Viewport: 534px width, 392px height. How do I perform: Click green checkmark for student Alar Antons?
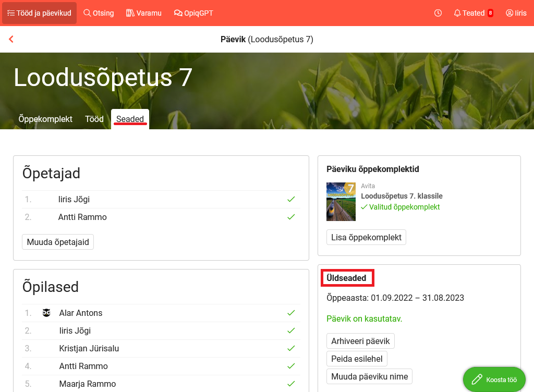click(x=291, y=313)
